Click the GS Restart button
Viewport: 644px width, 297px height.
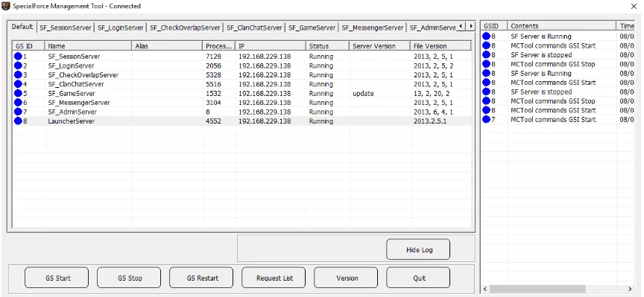(201, 278)
